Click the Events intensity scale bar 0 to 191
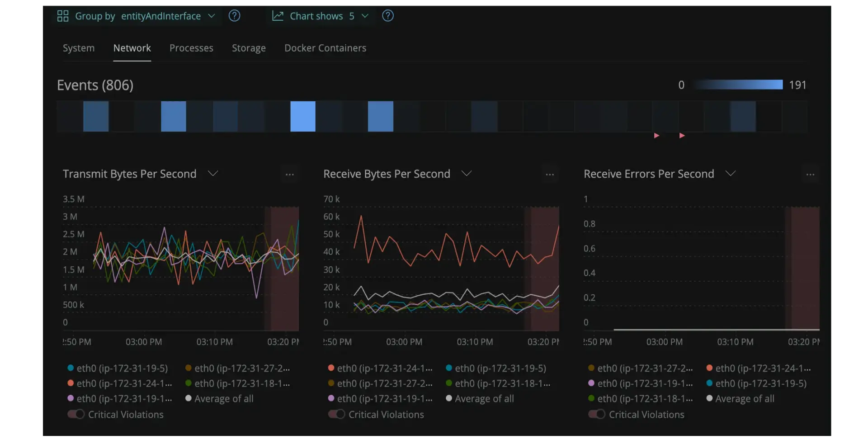868x439 pixels. (x=738, y=85)
